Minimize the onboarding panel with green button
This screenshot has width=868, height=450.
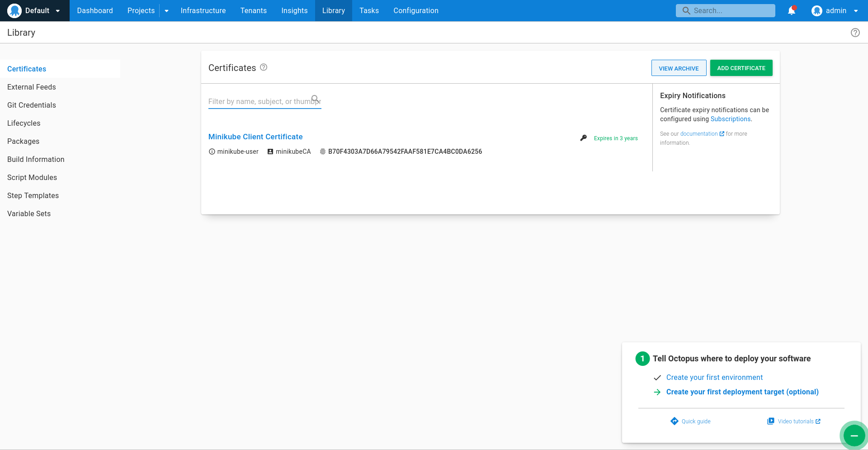tap(854, 436)
